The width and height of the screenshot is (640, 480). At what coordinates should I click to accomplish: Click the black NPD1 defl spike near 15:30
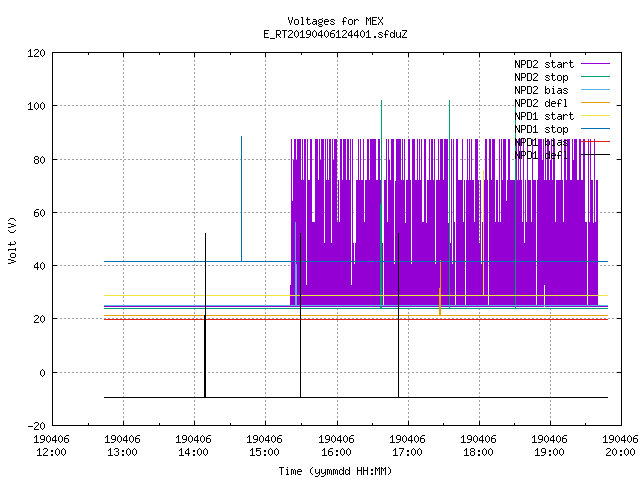click(x=301, y=315)
